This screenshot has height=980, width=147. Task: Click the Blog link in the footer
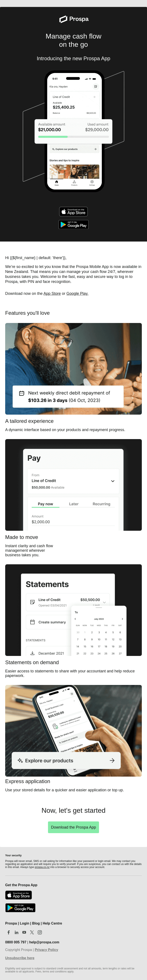(36, 923)
